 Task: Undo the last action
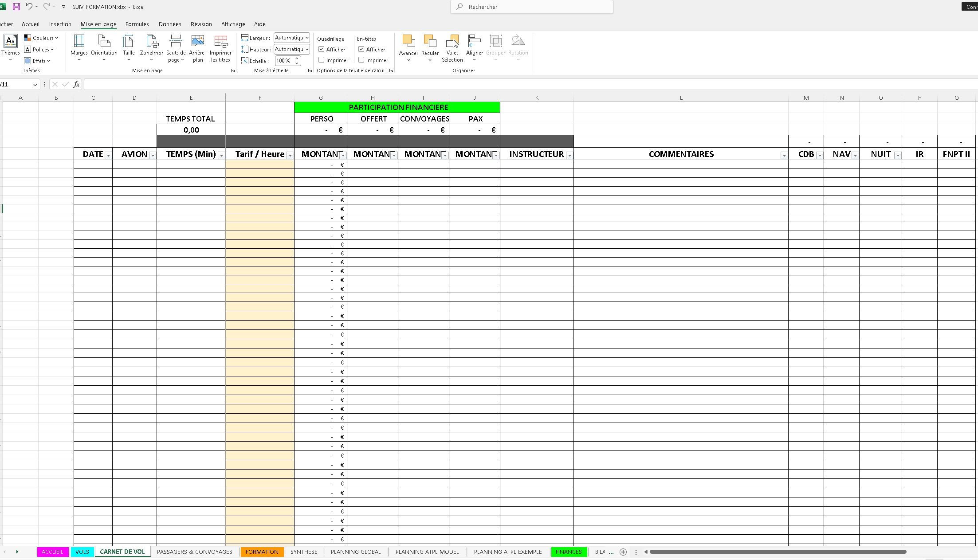click(29, 7)
